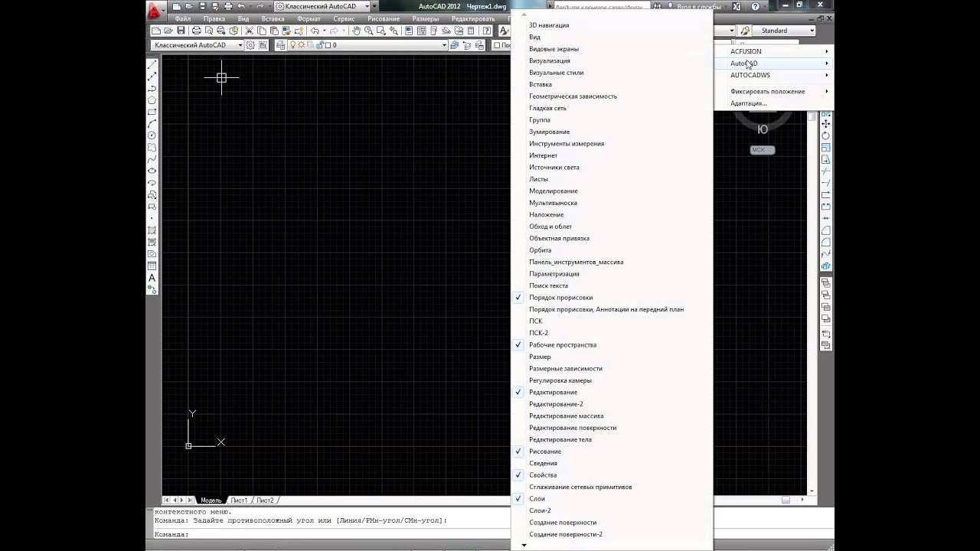
Task: Choose Адаптация... in context menu
Action: [773, 103]
